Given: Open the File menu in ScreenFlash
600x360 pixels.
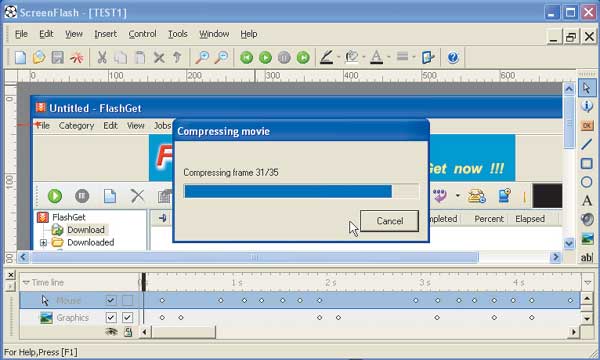Looking at the screenshot, I should tap(21, 34).
